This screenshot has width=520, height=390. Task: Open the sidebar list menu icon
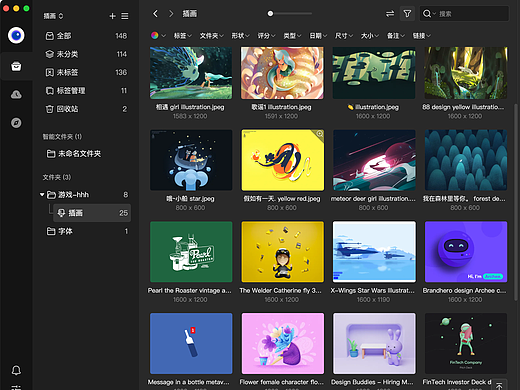[x=125, y=16]
